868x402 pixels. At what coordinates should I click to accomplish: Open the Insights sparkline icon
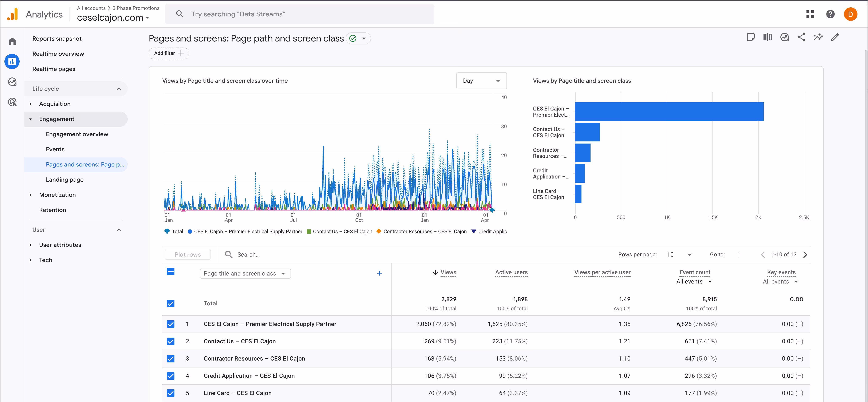pos(818,37)
